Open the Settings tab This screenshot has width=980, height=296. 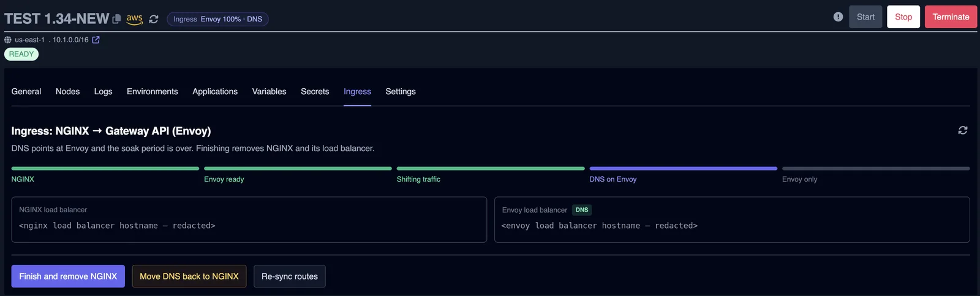coord(401,91)
